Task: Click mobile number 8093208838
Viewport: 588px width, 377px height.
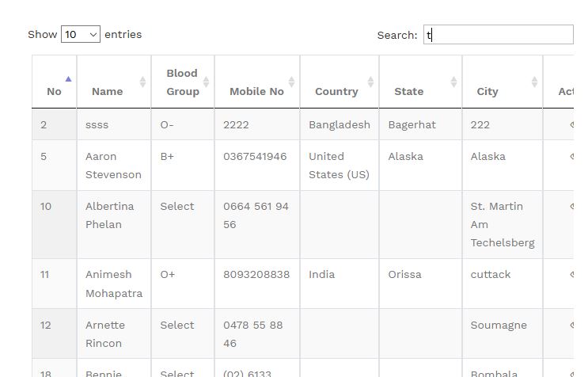Action: tap(256, 275)
